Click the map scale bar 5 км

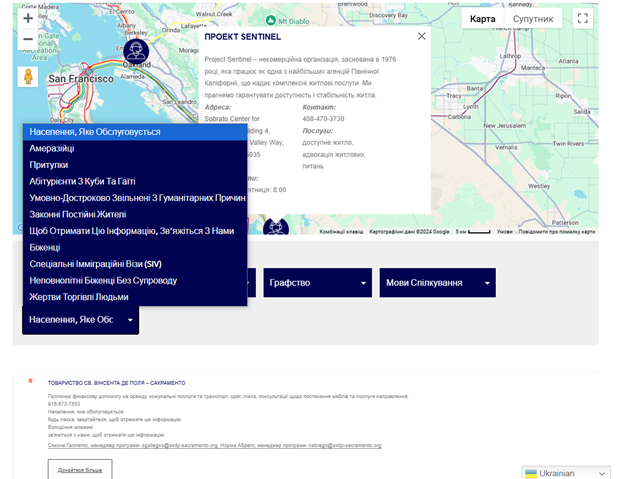click(x=473, y=232)
